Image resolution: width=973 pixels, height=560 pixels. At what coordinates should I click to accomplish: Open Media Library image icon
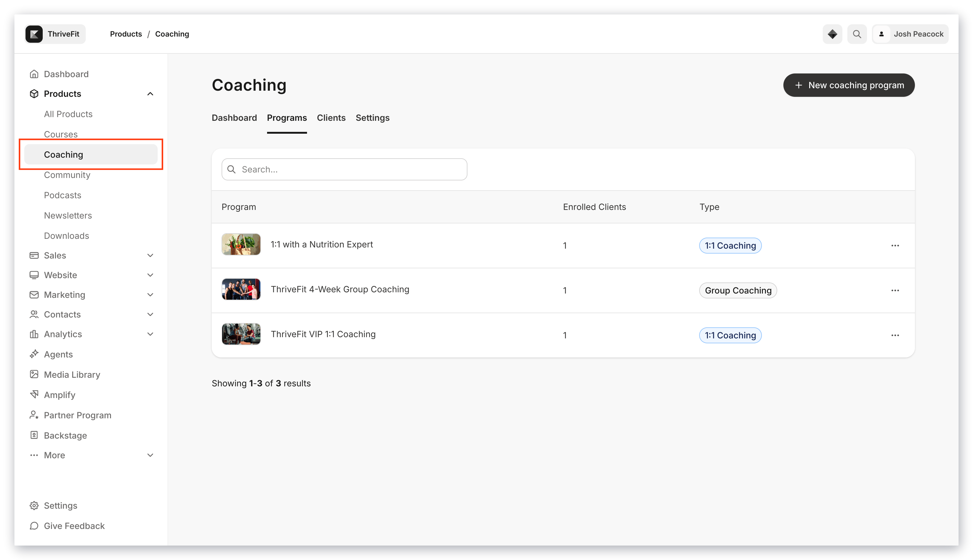pyautogui.click(x=34, y=374)
